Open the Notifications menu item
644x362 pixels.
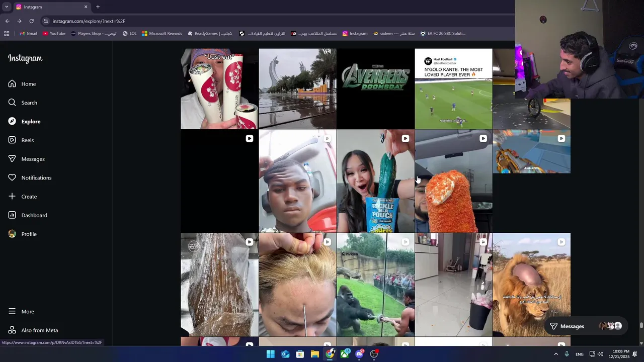click(36, 177)
